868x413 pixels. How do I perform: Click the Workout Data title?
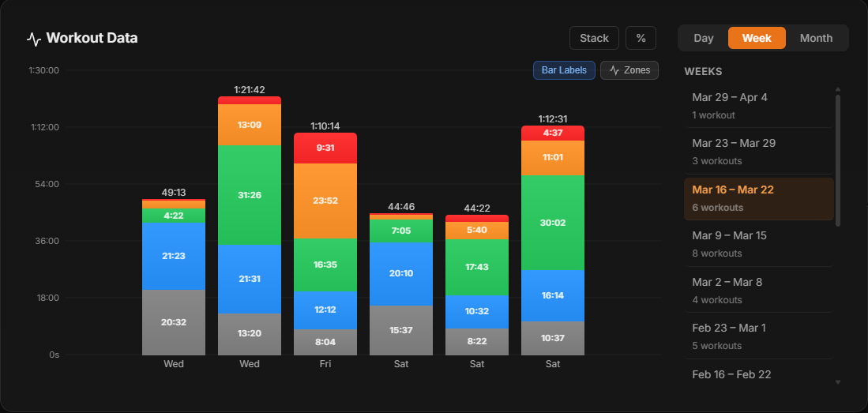pyautogui.click(x=92, y=38)
